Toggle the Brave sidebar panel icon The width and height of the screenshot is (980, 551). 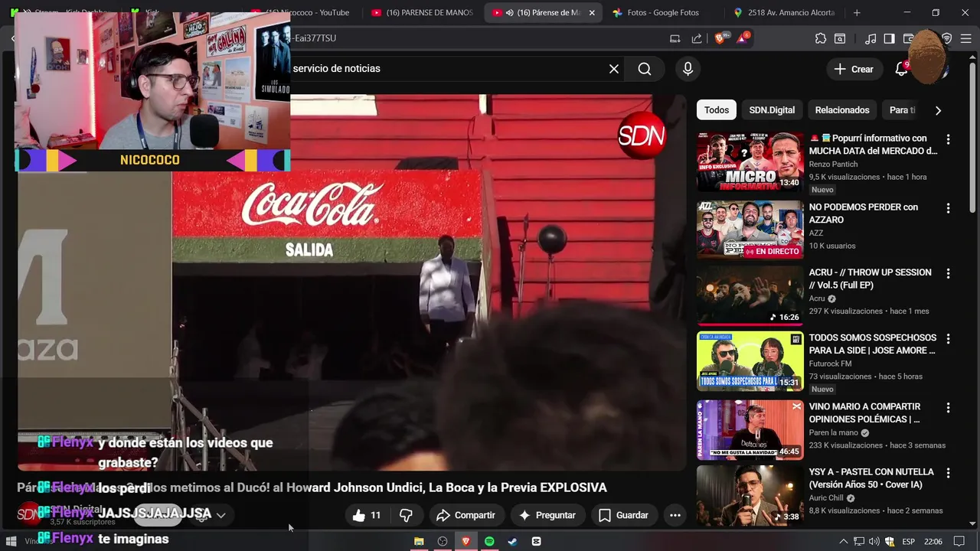coord(889,38)
